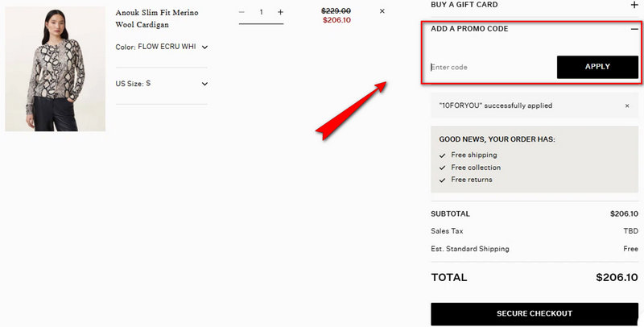Screen dimensions: 644x327
Task: Remove the cardigan from the cart
Action: (382, 11)
